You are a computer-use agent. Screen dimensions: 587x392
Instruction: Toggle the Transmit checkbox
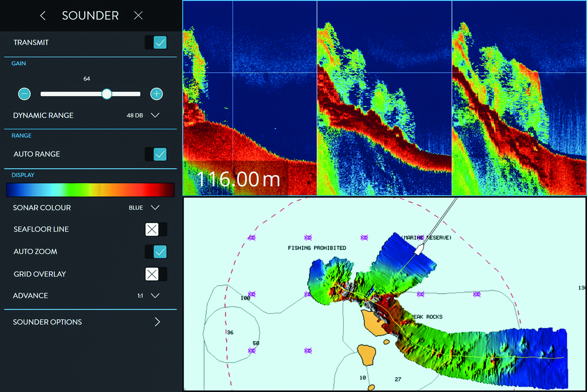click(159, 43)
